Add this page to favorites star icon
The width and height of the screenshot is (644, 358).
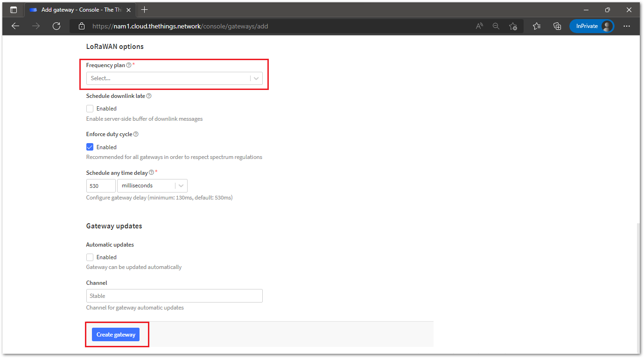pyautogui.click(x=513, y=26)
